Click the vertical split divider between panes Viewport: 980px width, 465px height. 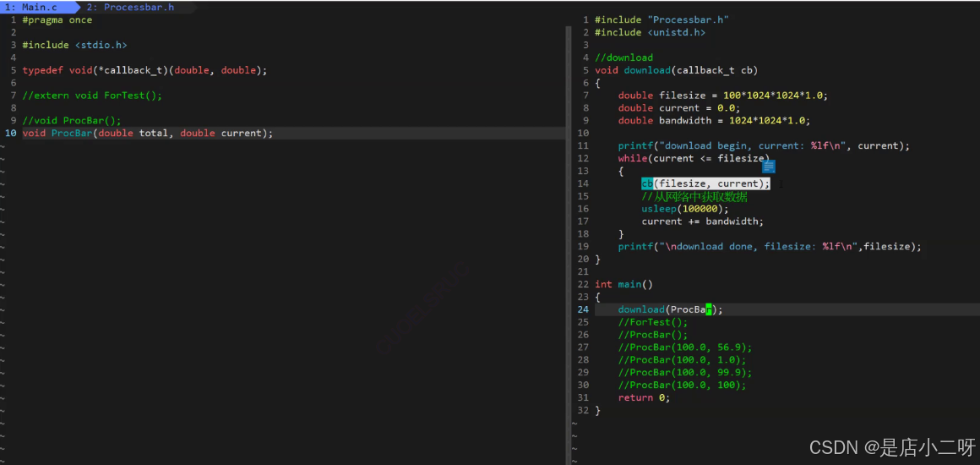568,244
